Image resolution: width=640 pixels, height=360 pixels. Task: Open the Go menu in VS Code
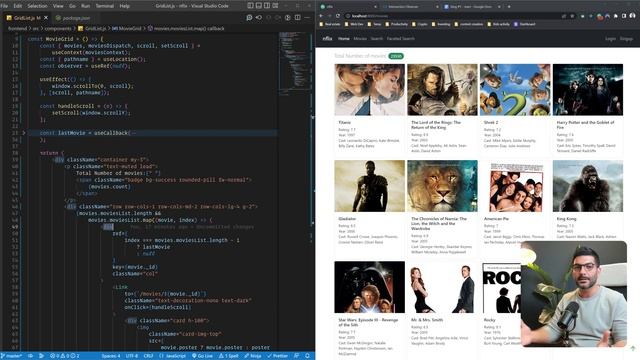click(x=72, y=6)
